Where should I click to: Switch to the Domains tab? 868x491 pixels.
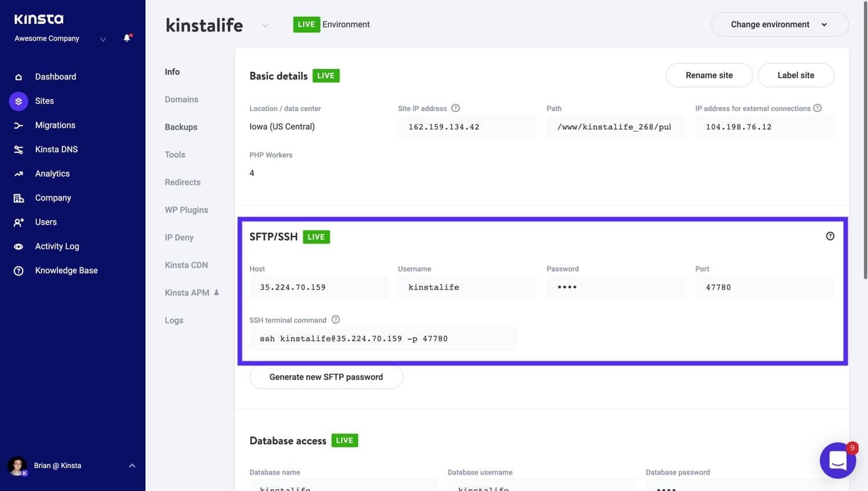click(x=181, y=100)
